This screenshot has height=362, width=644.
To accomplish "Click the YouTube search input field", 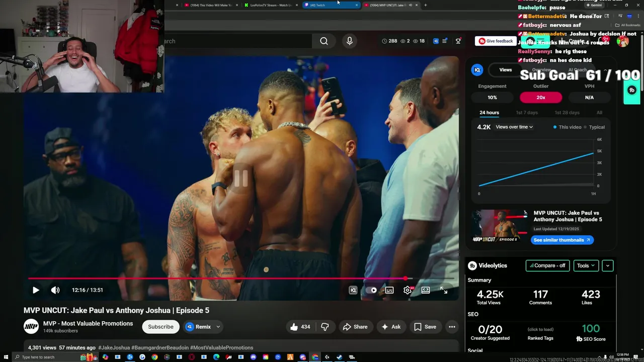I will (x=236, y=41).
